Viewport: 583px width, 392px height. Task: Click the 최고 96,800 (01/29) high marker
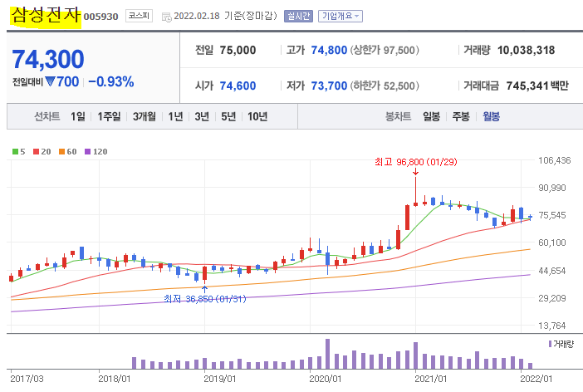coord(416,162)
